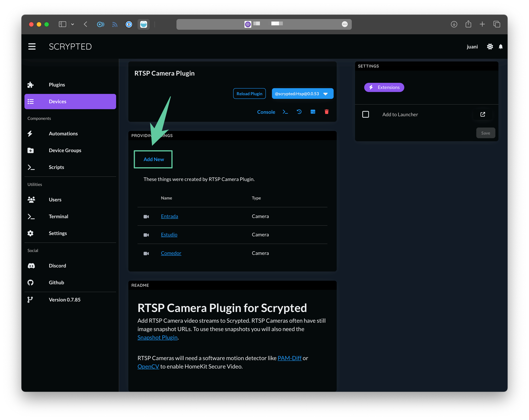Click the blue storage icon near Console
529x420 pixels.
[313, 112]
